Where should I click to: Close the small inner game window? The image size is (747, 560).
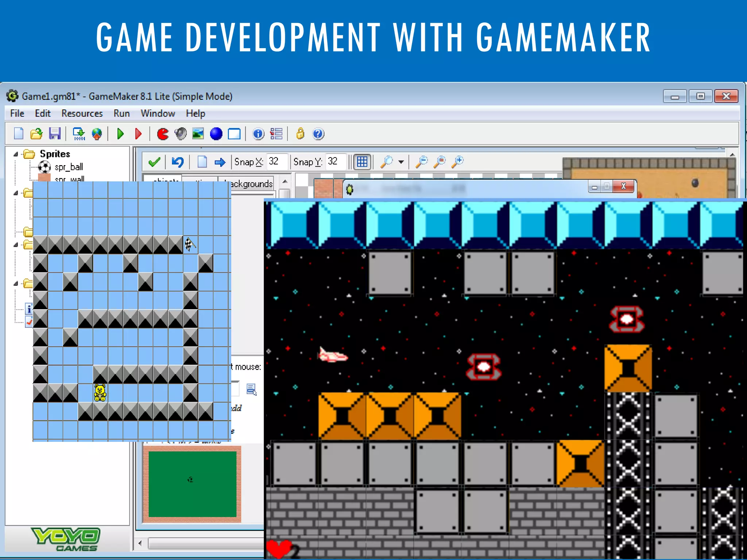624,186
